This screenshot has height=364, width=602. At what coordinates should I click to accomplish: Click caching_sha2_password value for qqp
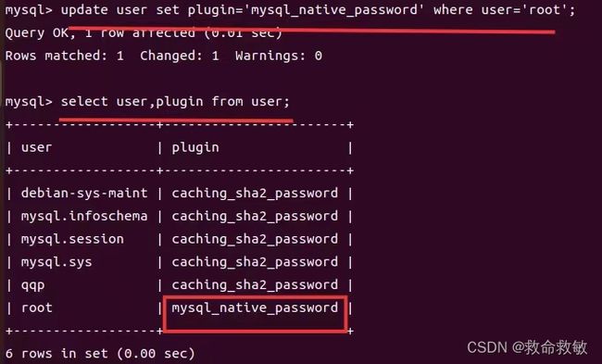pyautogui.click(x=255, y=285)
